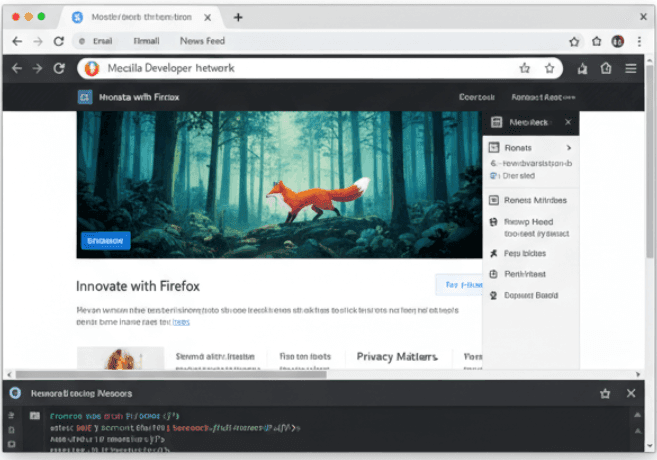Follow the blue link in the description paragraph

click(181, 322)
